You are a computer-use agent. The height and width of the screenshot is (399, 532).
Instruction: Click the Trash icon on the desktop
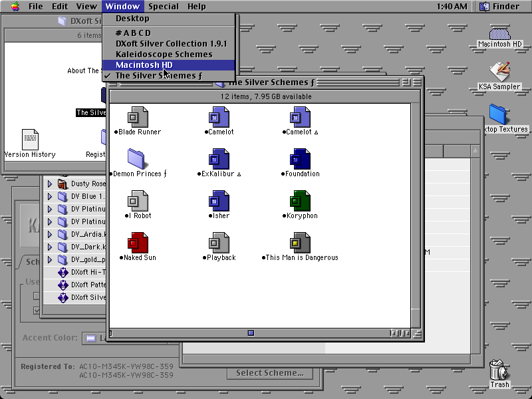(499, 370)
